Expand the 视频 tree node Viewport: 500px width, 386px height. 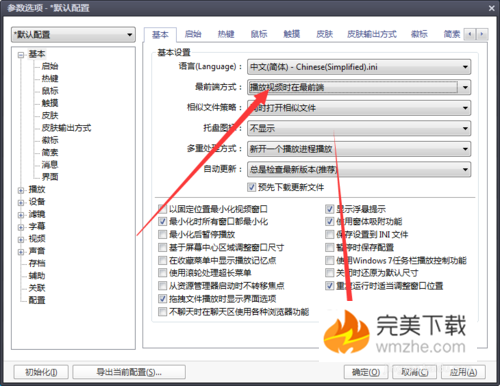[21, 240]
